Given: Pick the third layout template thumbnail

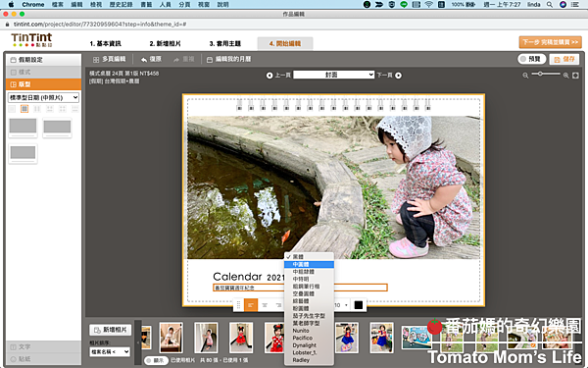Looking at the screenshot, I should (23, 154).
